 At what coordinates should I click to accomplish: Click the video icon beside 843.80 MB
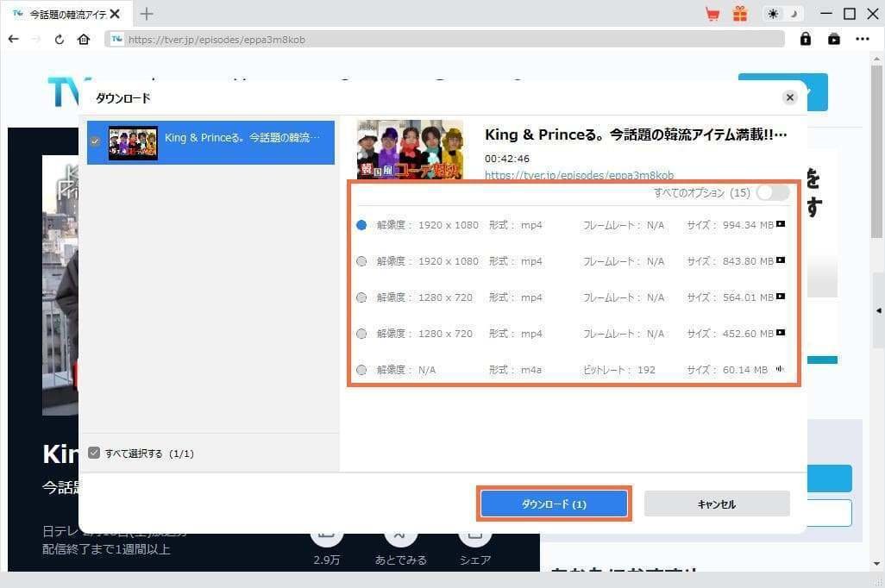point(781,260)
